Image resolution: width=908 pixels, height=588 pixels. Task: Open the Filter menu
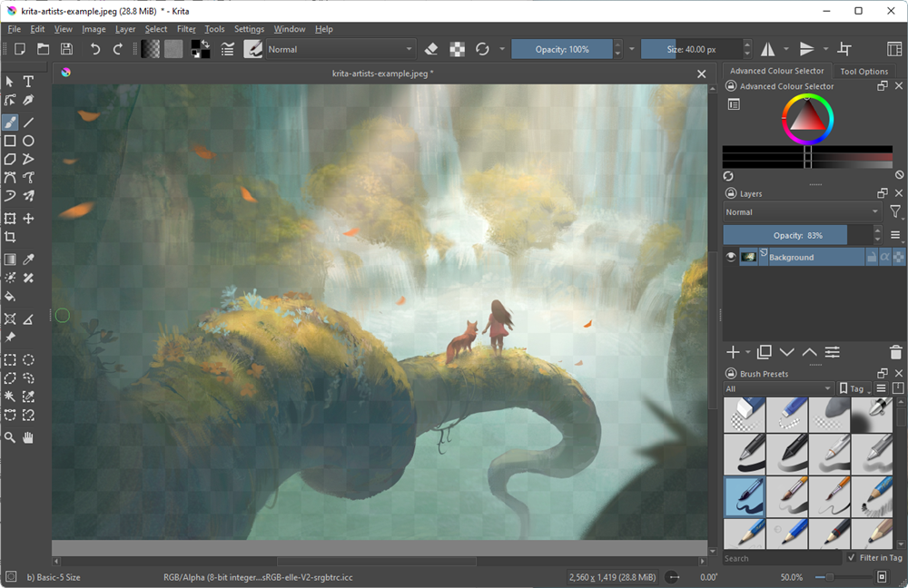(x=186, y=29)
